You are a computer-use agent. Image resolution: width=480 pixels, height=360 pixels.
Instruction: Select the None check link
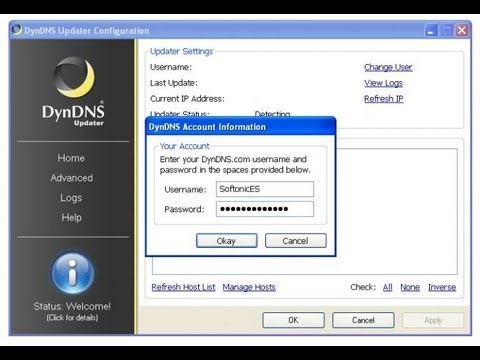(x=410, y=287)
